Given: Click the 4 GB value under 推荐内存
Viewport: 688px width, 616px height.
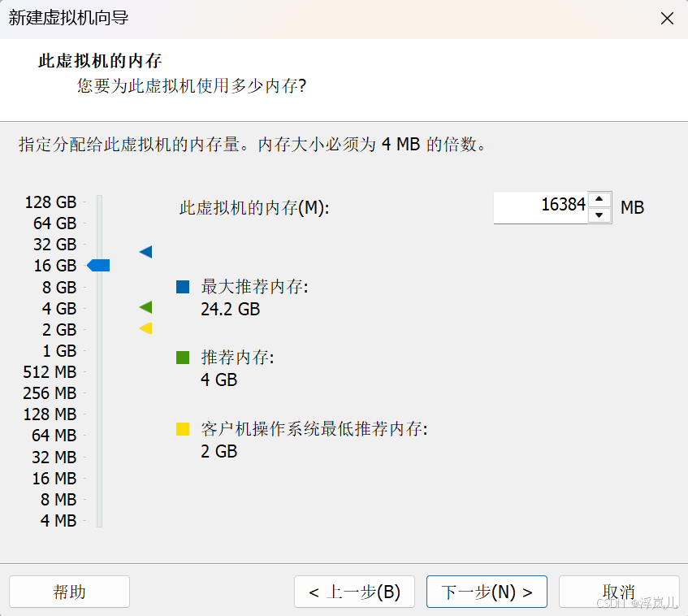Looking at the screenshot, I should click(219, 380).
